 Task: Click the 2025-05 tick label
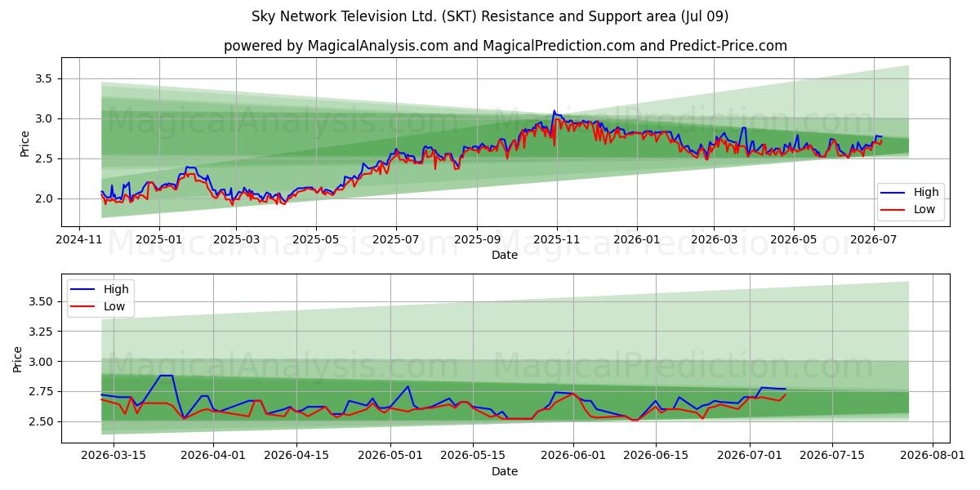pos(316,239)
